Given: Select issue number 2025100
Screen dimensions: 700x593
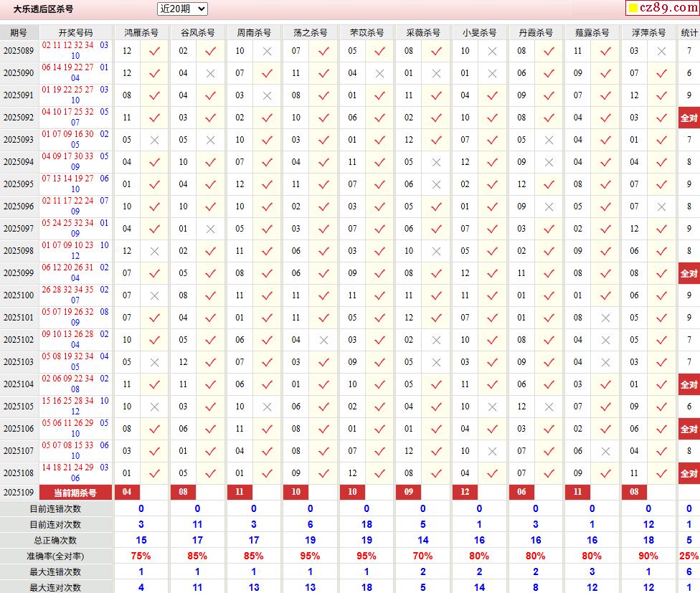Looking at the screenshot, I should click(x=19, y=295).
